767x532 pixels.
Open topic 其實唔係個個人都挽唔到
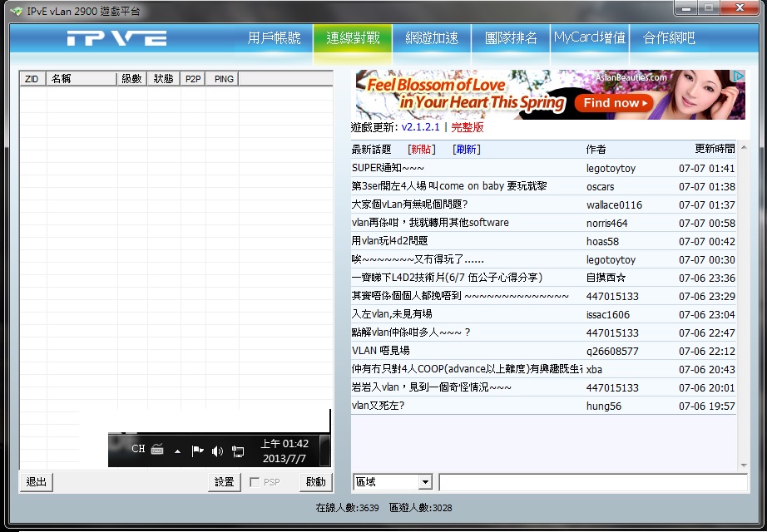pyautogui.click(x=460, y=296)
